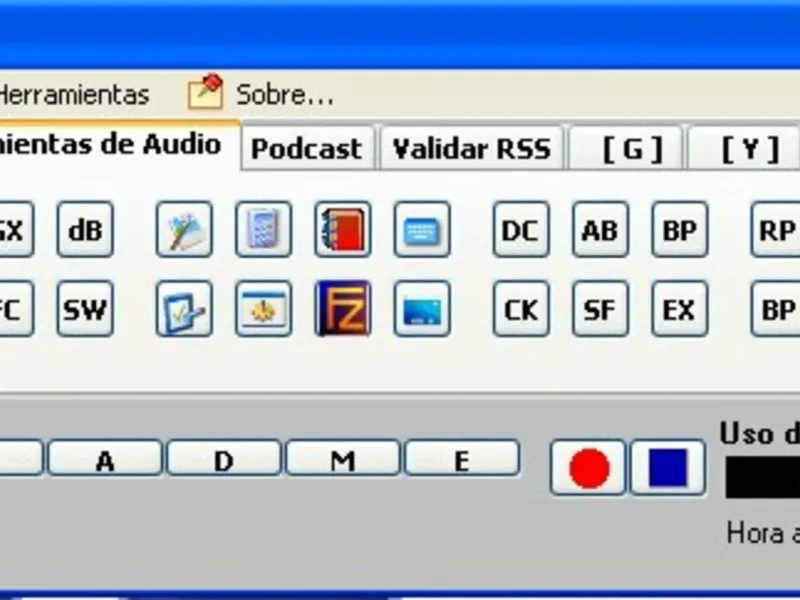The width and height of the screenshot is (800, 600).
Task: Click the black usage meter bar
Action: tap(763, 478)
